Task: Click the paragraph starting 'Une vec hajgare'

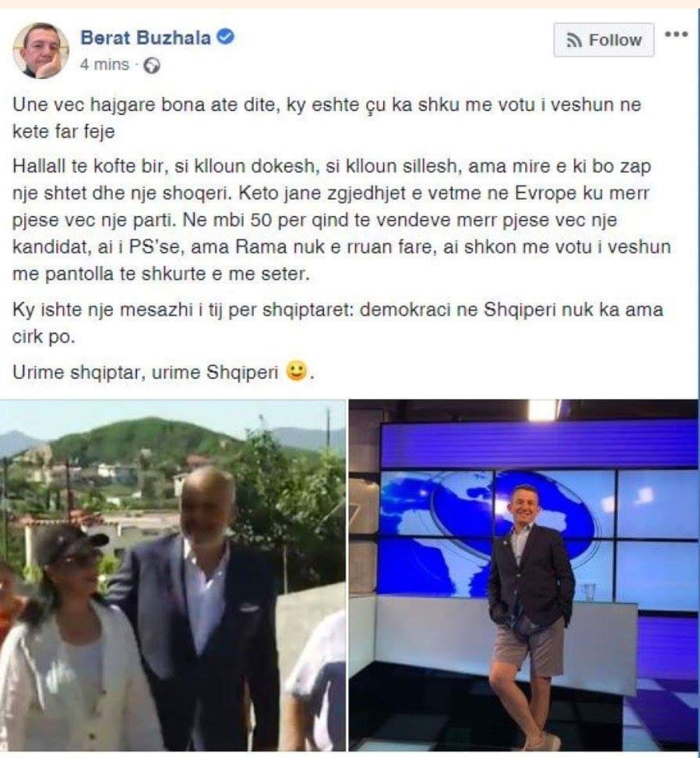Action: coord(326,118)
